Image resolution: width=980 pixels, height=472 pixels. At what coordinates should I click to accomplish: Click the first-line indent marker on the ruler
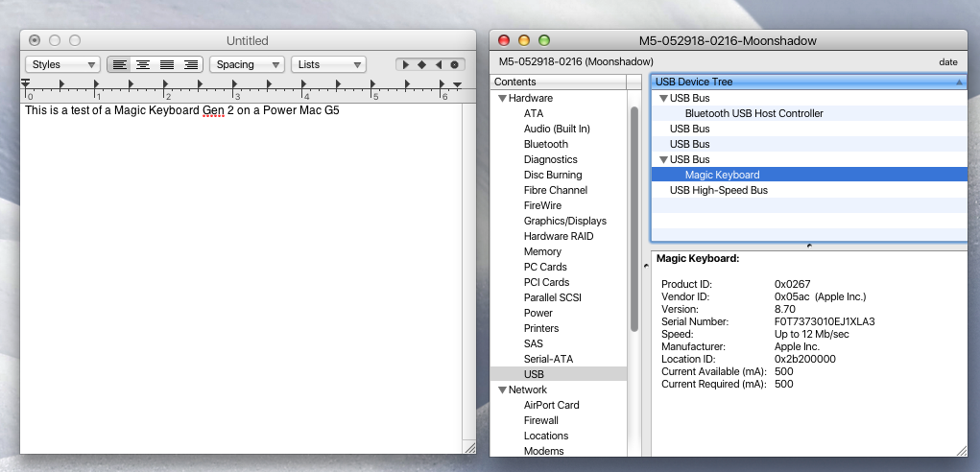(26, 82)
